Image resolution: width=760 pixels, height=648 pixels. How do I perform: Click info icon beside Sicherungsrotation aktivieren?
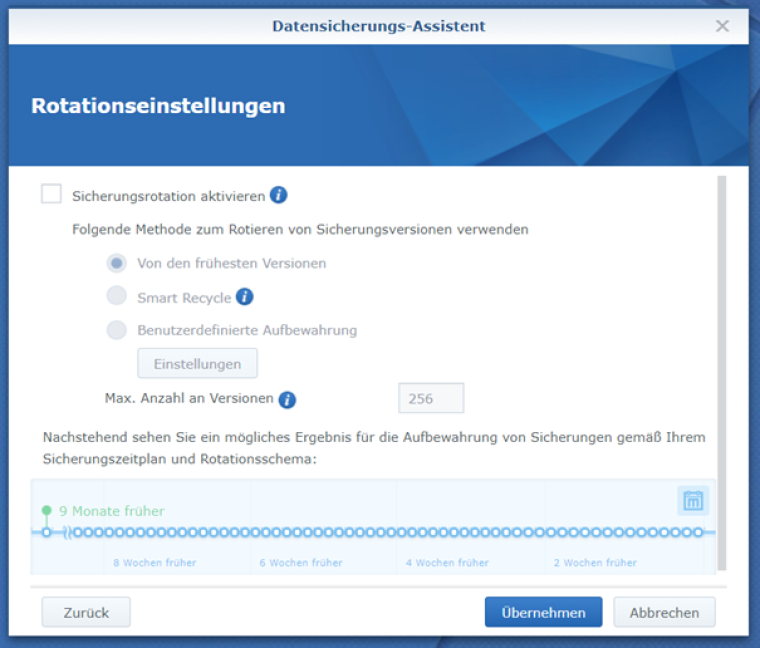tap(279, 195)
